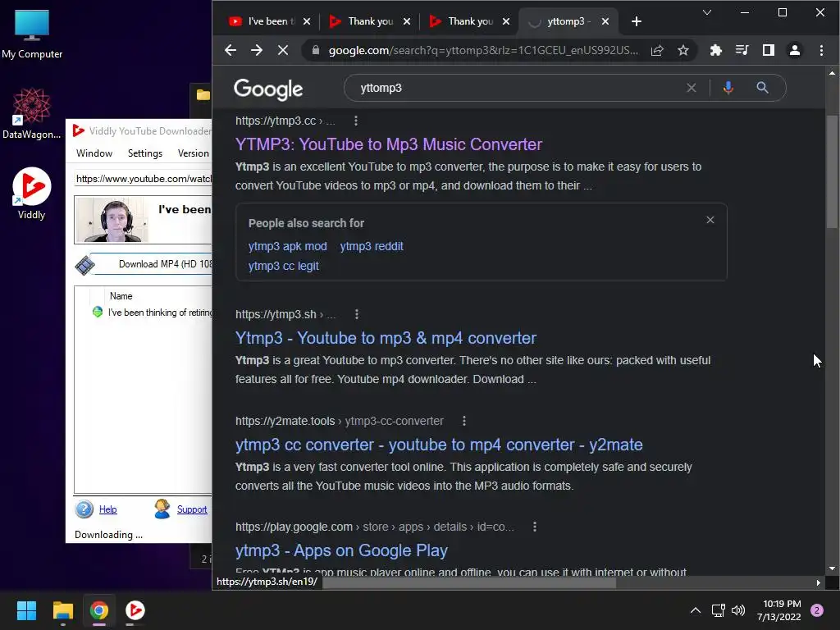Click the Name column header in Viddly

point(121,296)
